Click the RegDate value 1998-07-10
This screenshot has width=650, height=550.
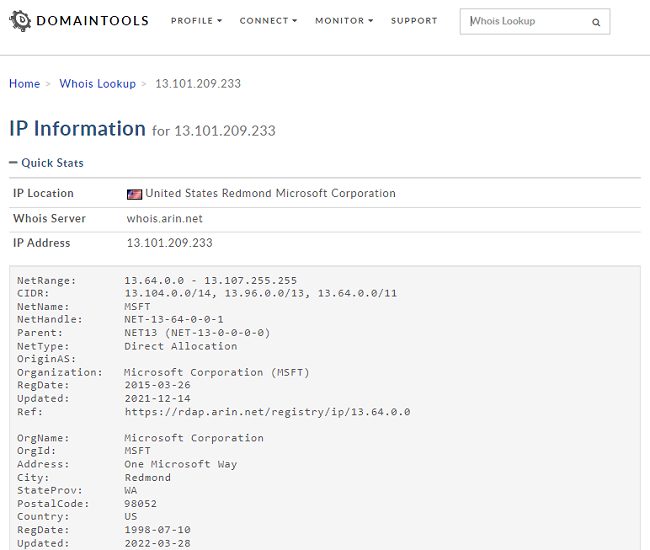tap(158, 530)
